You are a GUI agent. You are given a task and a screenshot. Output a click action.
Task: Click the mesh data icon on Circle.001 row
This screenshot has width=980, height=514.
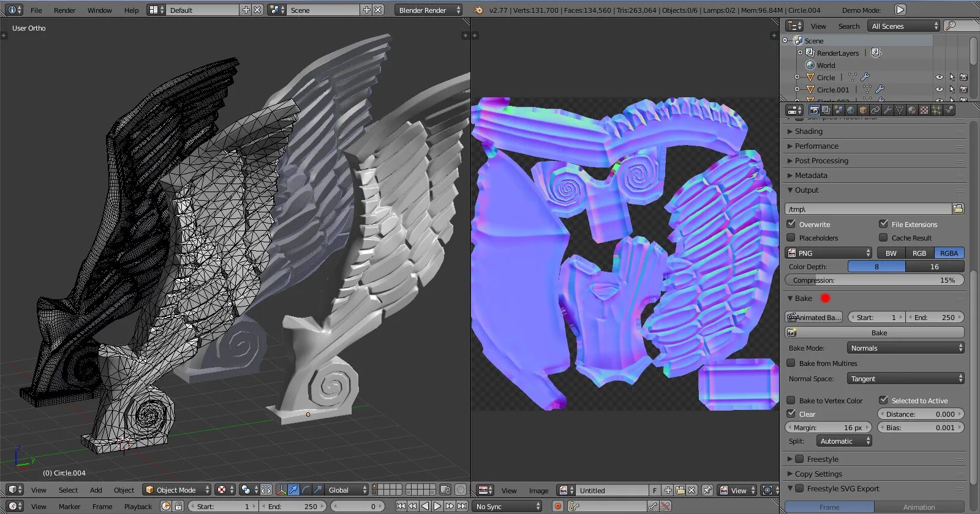click(x=867, y=89)
